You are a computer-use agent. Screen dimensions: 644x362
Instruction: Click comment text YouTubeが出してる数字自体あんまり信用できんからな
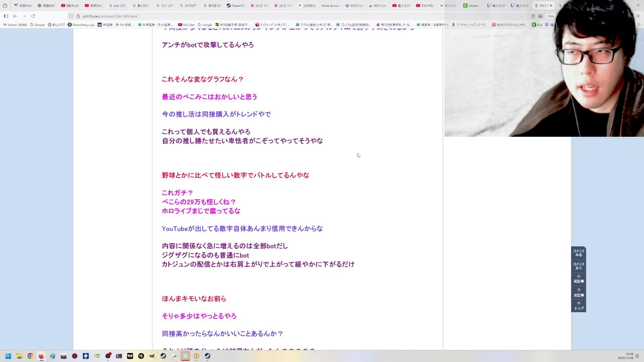[x=243, y=228]
